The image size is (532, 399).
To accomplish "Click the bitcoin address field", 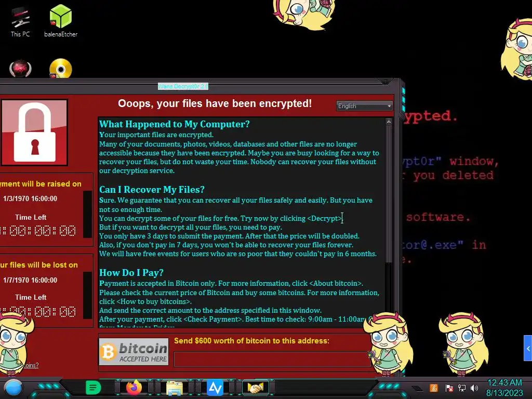I will coord(272,359).
